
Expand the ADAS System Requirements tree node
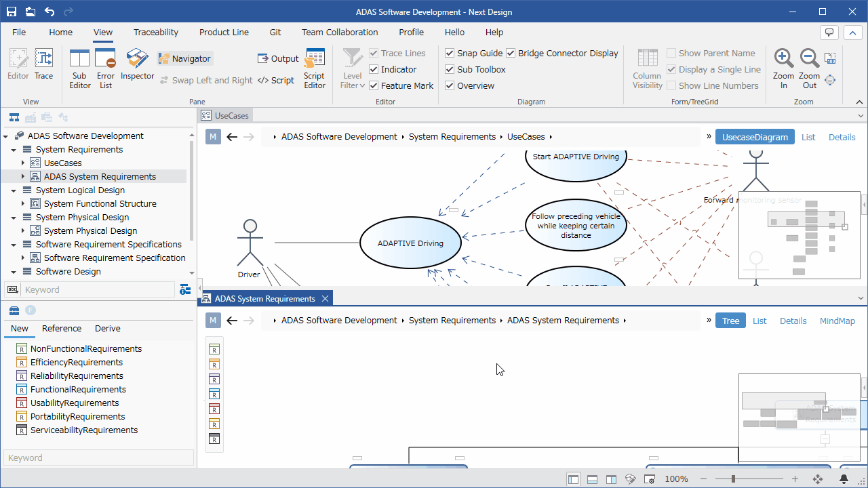pos(22,177)
